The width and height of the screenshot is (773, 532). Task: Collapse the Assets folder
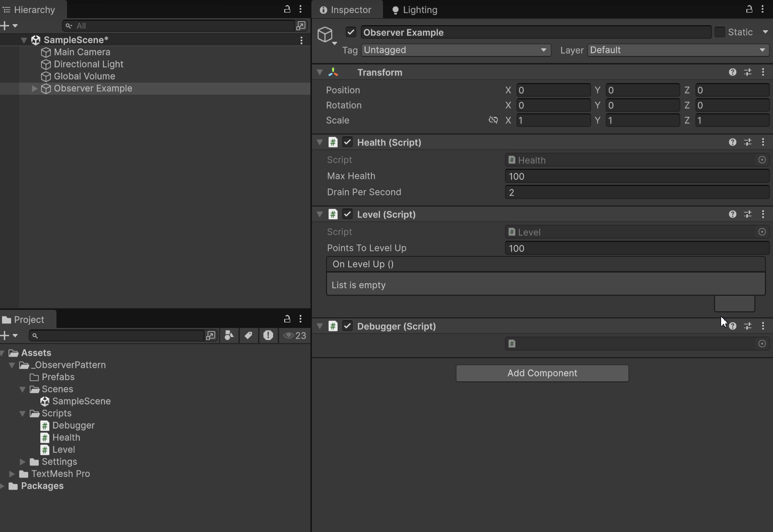point(3,353)
